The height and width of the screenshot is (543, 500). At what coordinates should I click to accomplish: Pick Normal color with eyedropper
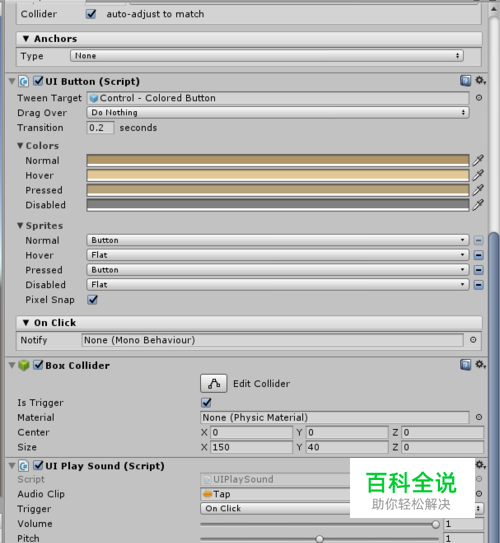pyautogui.click(x=478, y=160)
